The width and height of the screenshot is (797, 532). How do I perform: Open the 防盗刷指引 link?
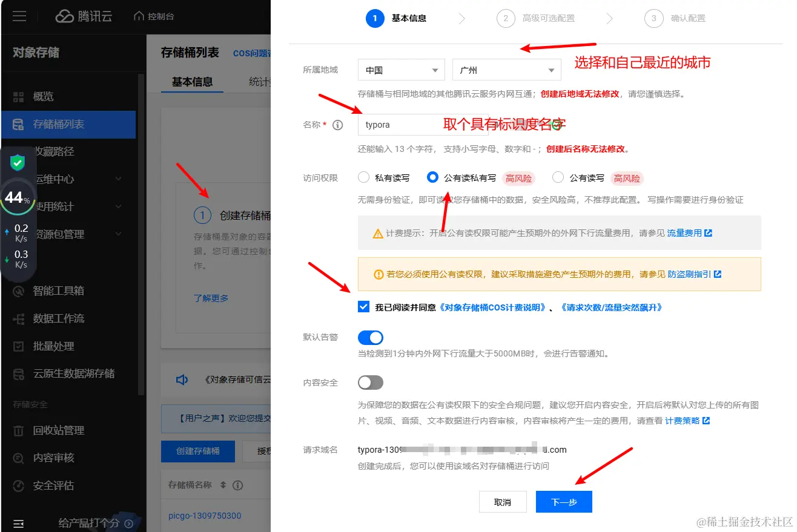point(689,274)
